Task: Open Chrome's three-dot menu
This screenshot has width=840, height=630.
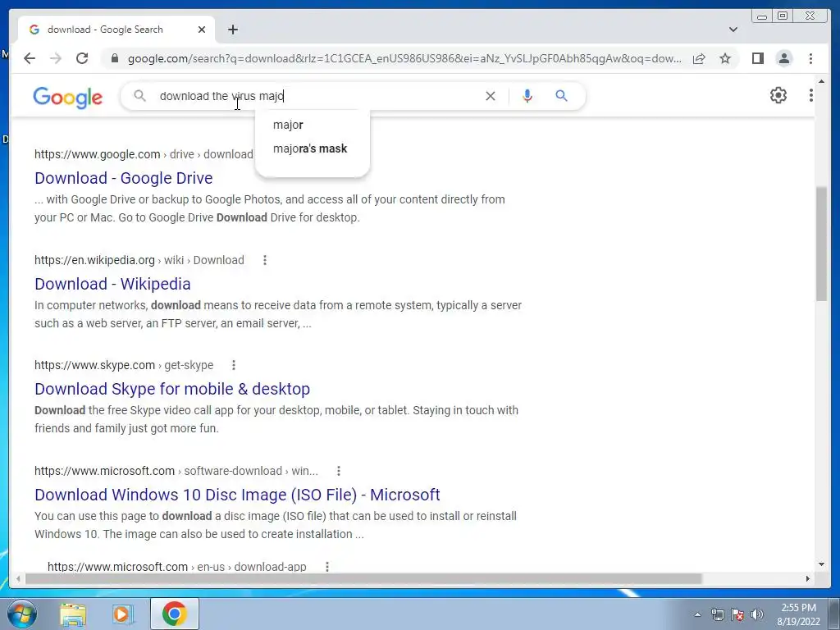Action: point(810,58)
